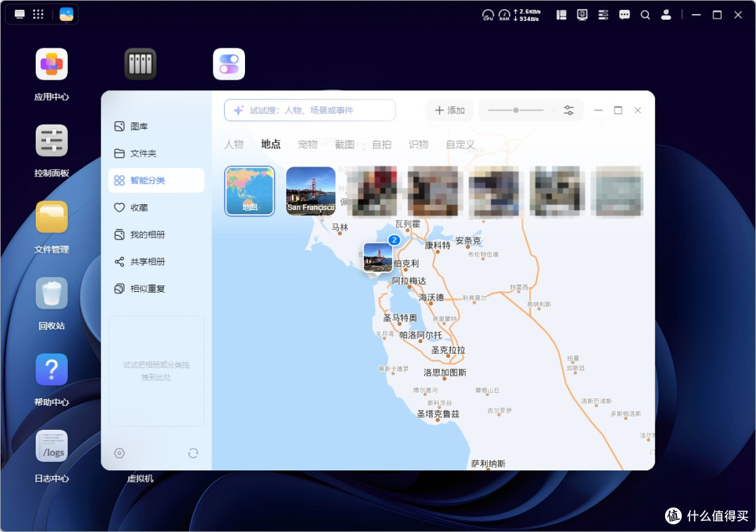Open the 应用中心 desktop app
Image resolution: width=756 pixels, height=532 pixels.
pyautogui.click(x=52, y=64)
